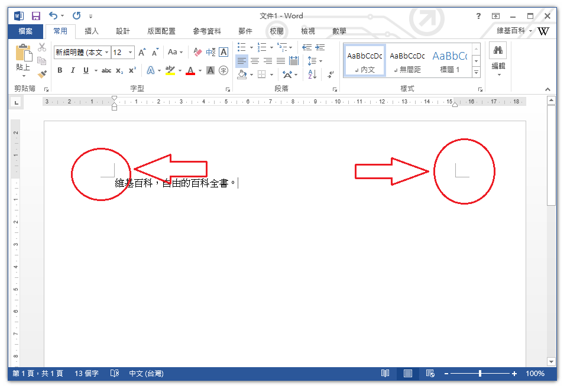Clear all formatting with the eraser icon
Screen dimensions: 567x392
(199, 53)
